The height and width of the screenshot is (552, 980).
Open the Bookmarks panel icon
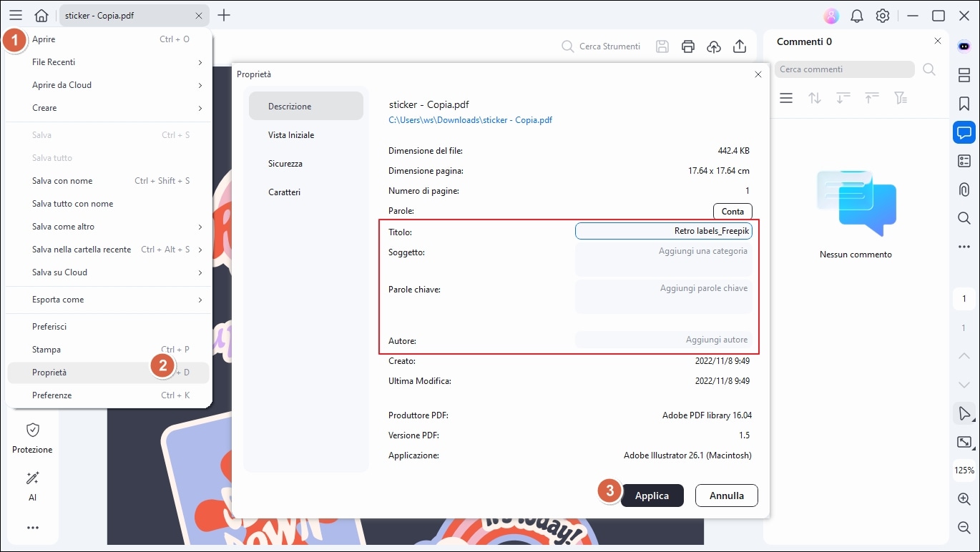pyautogui.click(x=964, y=104)
